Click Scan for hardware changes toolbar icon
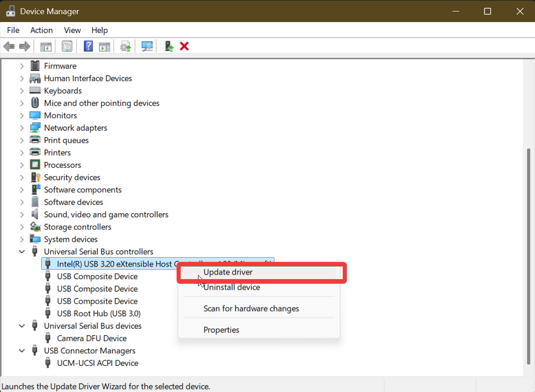Viewport: 535px width, 392px height. [147, 46]
